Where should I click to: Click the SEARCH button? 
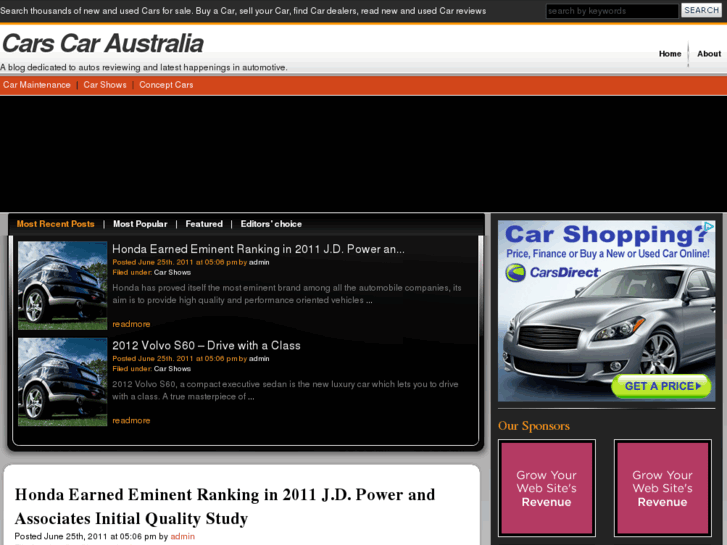click(701, 10)
